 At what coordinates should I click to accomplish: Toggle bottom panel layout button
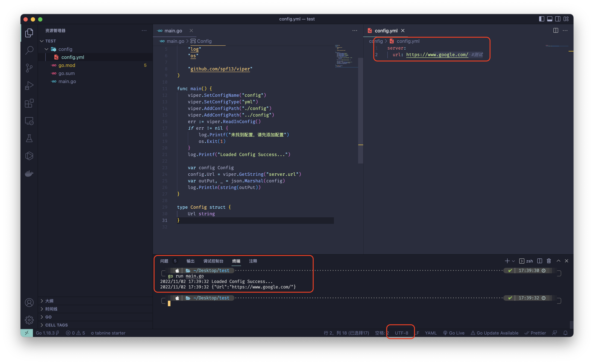(550, 19)
